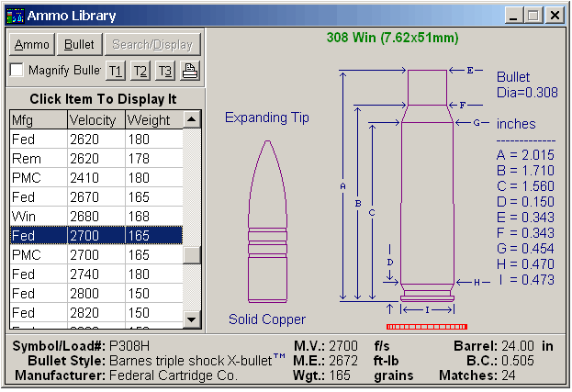Minimize the Ammo Library window
The height and width of the screenshot is (392, 572).
click(x=513, y=16)
